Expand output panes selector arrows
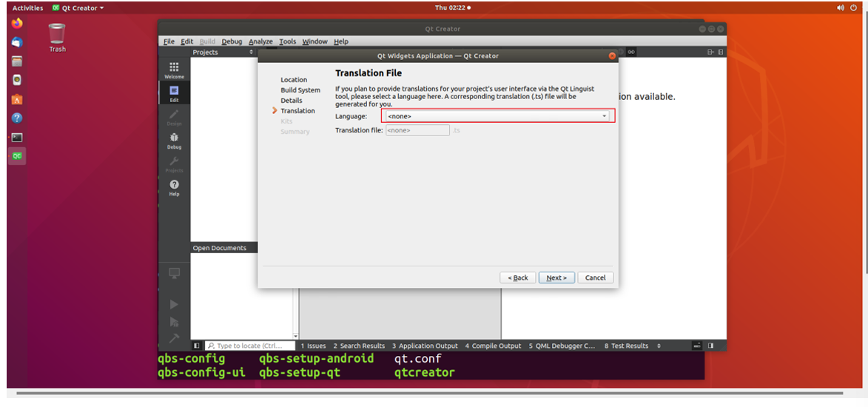 pos(659,346)
